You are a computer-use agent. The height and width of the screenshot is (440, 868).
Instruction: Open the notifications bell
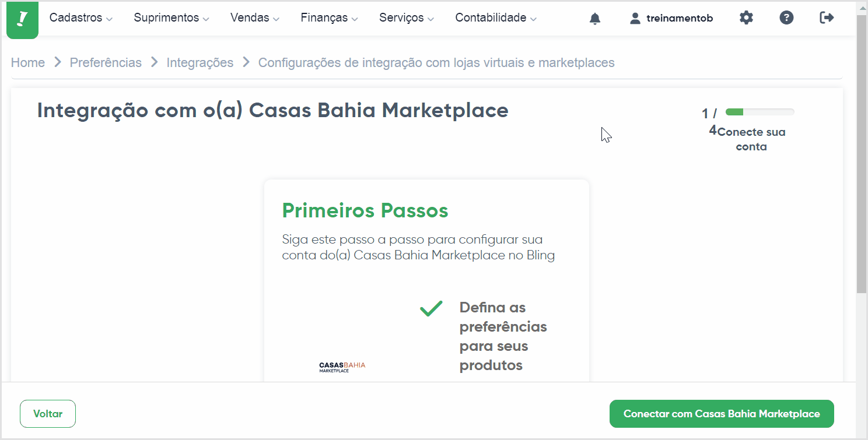pos(595,19)
